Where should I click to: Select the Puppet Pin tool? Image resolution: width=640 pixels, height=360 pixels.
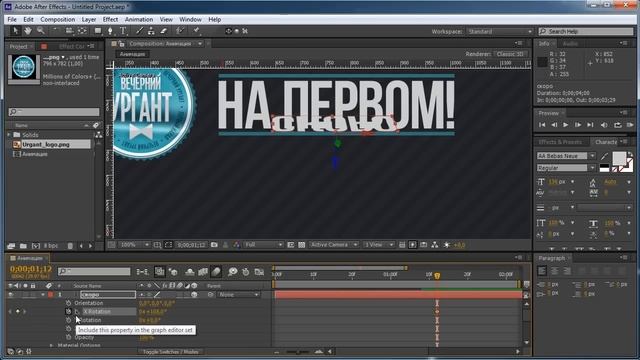196,31
